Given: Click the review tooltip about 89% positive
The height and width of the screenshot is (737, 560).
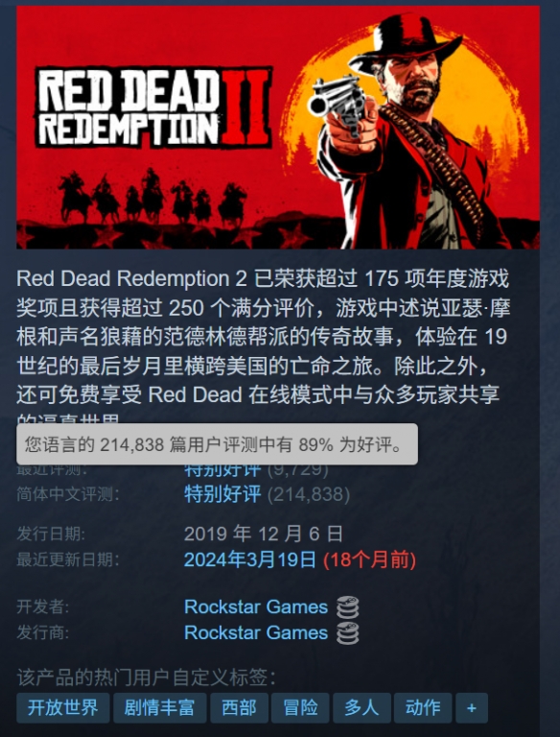Looking at the screenshot, I should [x=217, y=444].
